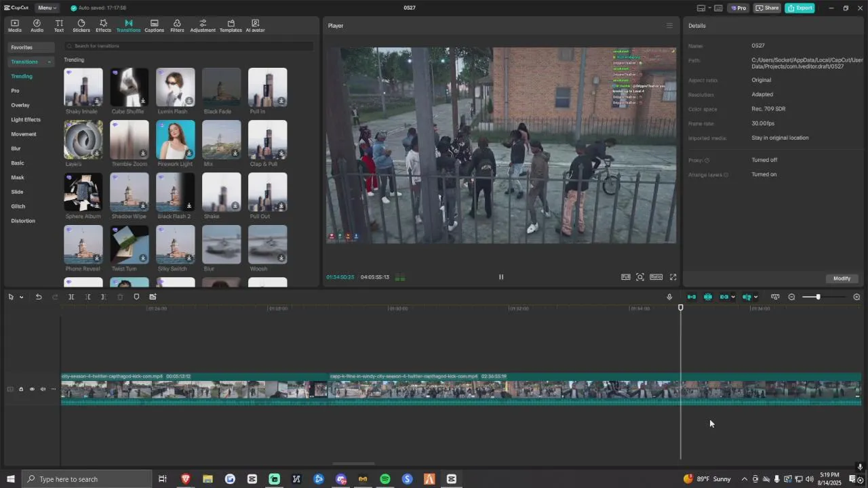Image resolution: width=868 pixels, height=488 pixels.
Task: Select the Movement transitions category
Action: point(24,134)
